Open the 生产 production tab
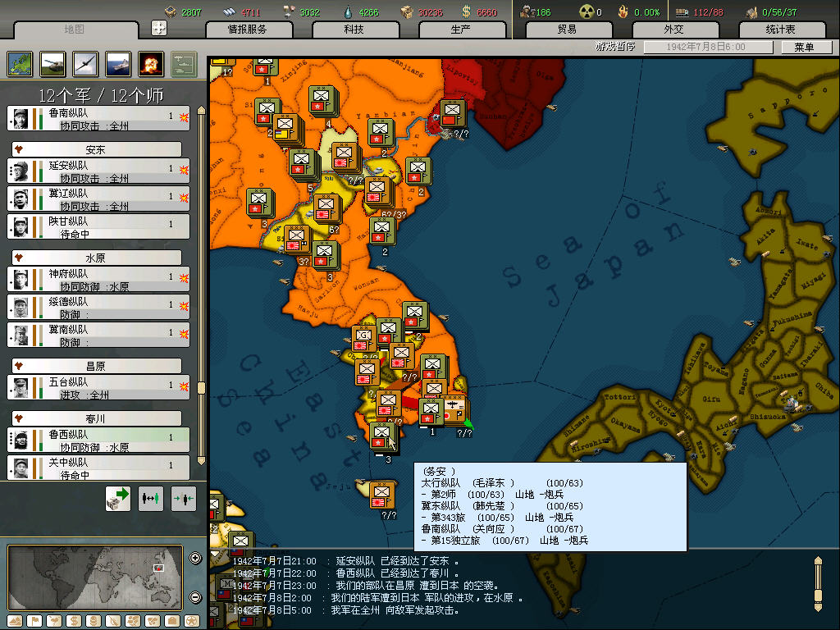Viewport: 840px width, 630px height. pyautogui.click(x=461, y=30)
